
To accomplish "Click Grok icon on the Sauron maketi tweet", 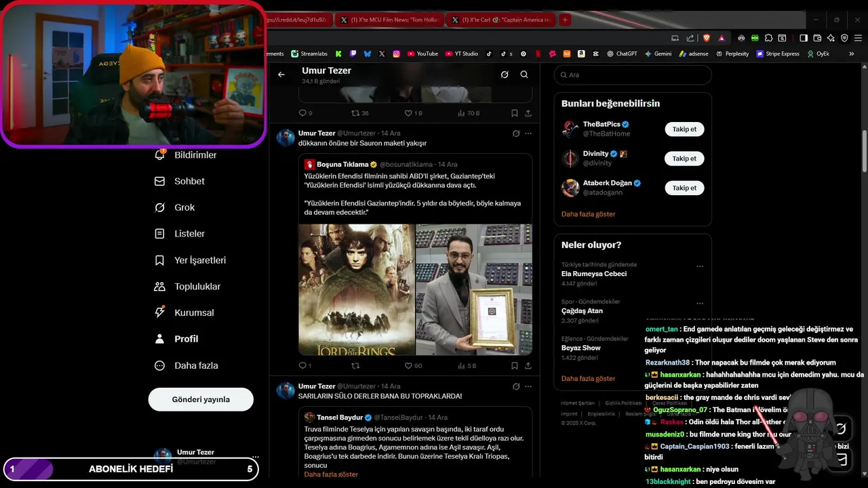I will point(516,134).
